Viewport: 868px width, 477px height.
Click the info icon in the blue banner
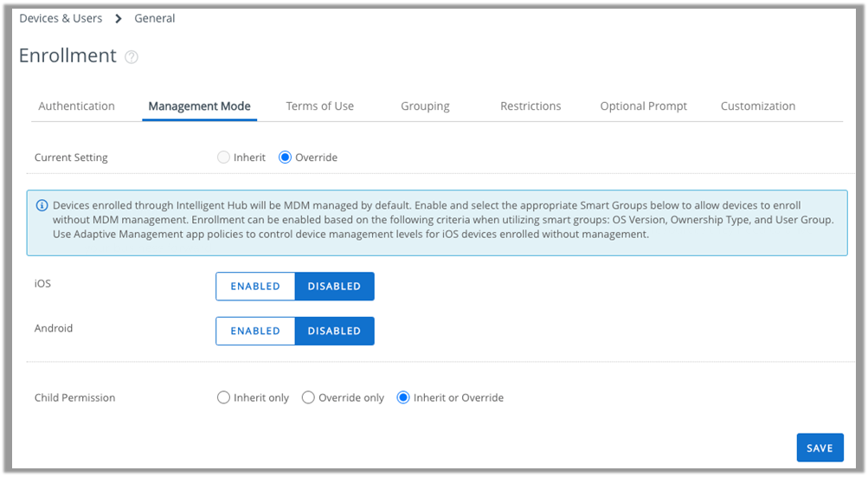42,206
